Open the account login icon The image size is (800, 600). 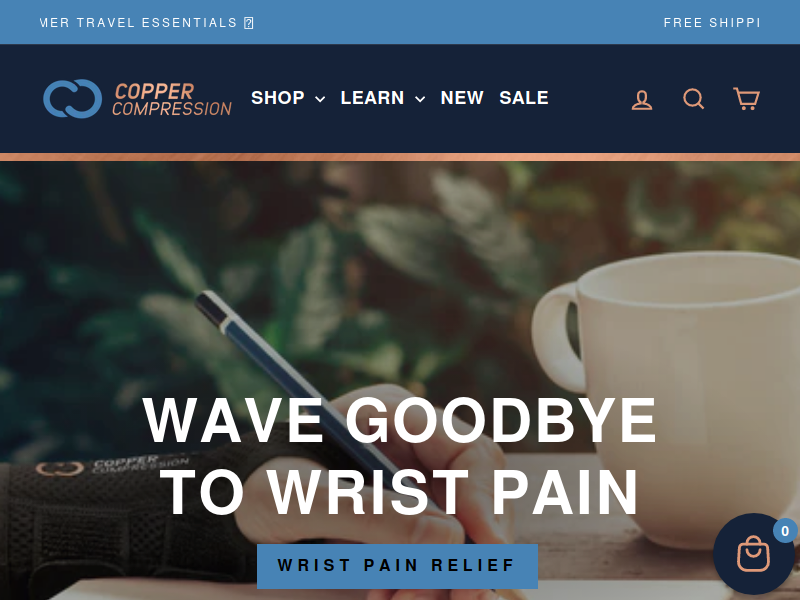tap(642, 99)
